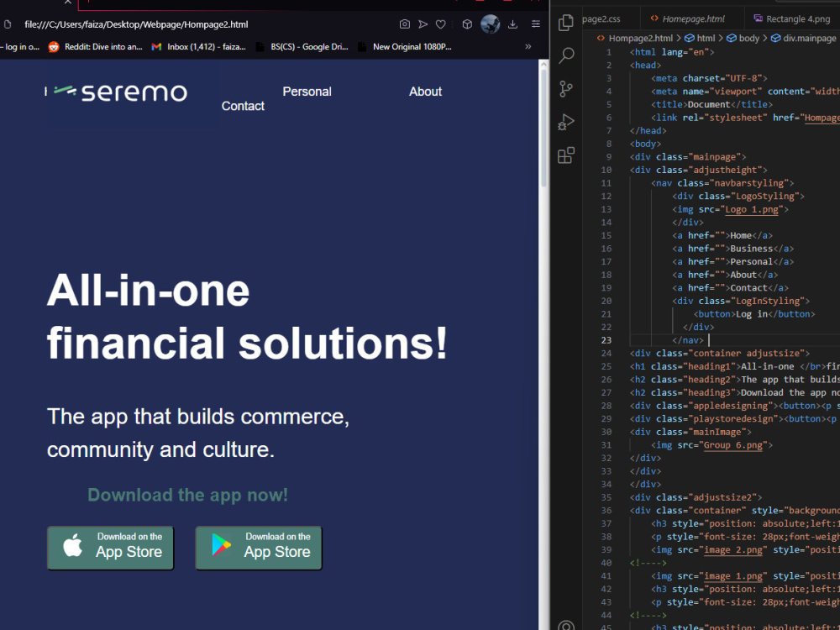
Task: Show more bookmarks with double chevron
Action: point(528,46)
